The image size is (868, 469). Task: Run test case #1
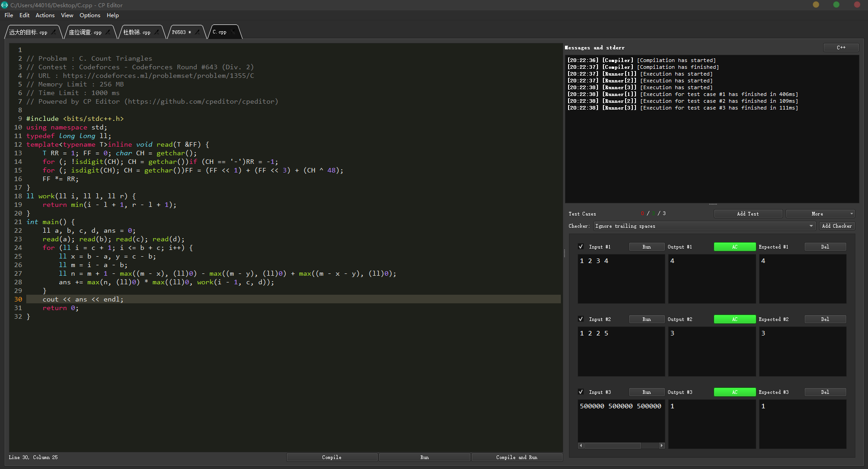(647, 247)
